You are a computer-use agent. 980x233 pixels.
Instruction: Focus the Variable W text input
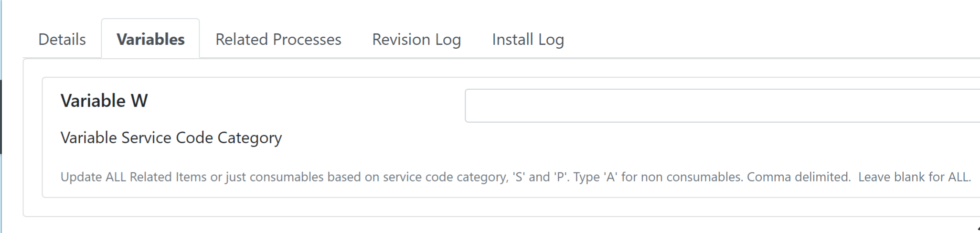coord(722,106)
